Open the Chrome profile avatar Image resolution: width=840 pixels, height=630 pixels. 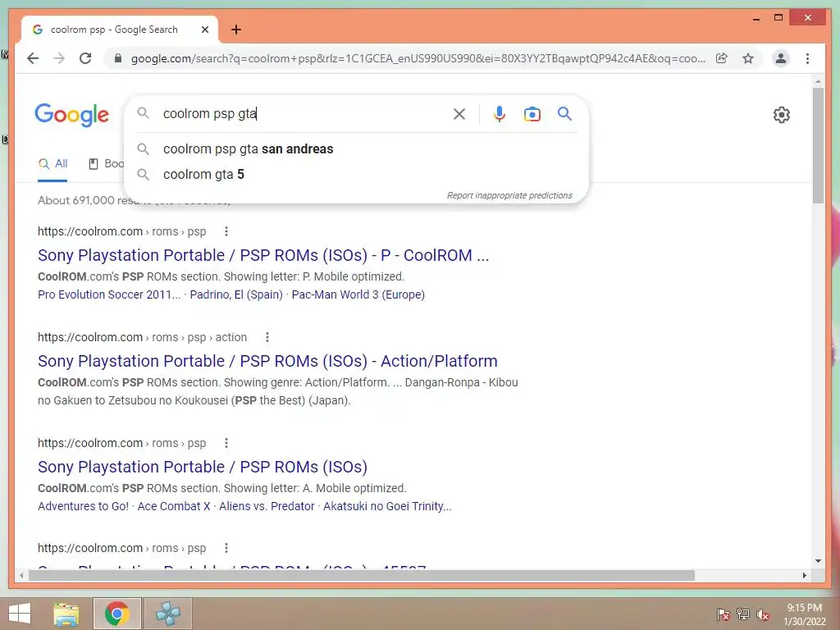pyautogui.click(x=781, y=58)
